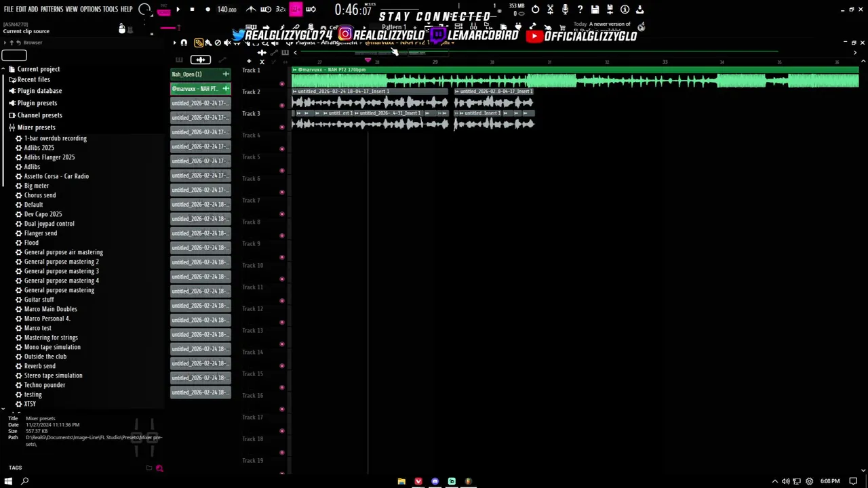Select the Paint brush tool in playlist
The width and height of the screenshot is (868, 488).
[208, 43]
